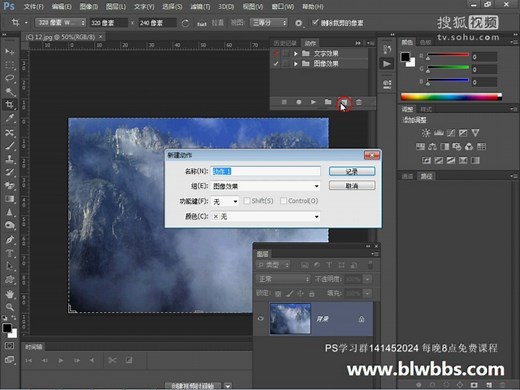Screen dimensions: 520x390
Task: Close the 新建动作 dialog
Action: point(372,155)
